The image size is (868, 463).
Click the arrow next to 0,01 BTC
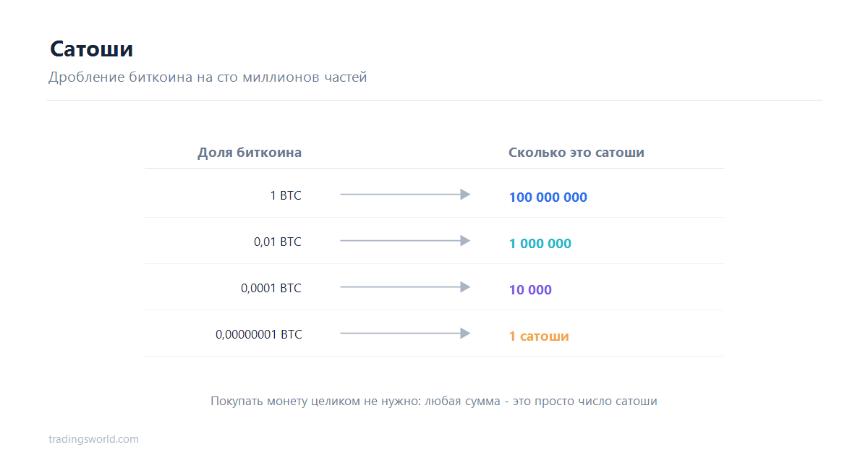(x=405, y=241)
